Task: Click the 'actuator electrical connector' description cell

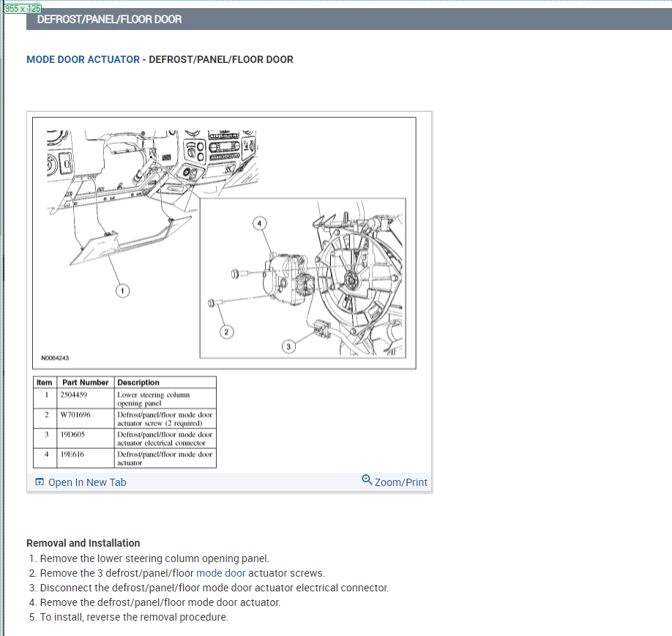Action: click(x=165, y=438)
